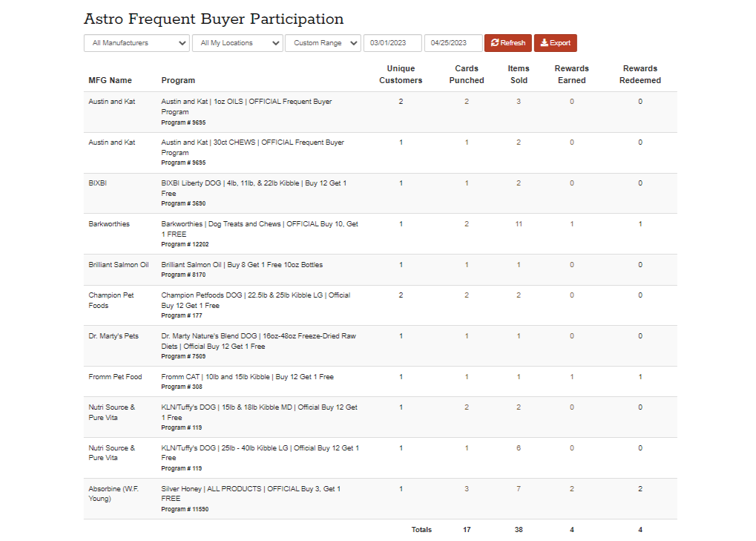Screen dimensions: 756x541
Task: Click the Rewards Earned column header
Action: pyautogui.click(x=571, y=74)
